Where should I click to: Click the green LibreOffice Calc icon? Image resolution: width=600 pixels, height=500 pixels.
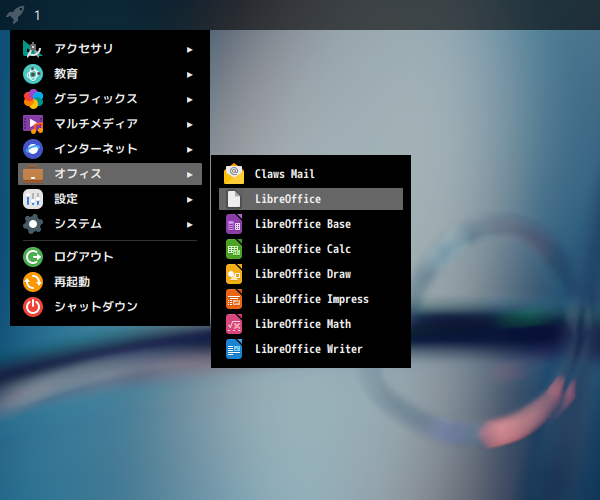tap(234, 249)
